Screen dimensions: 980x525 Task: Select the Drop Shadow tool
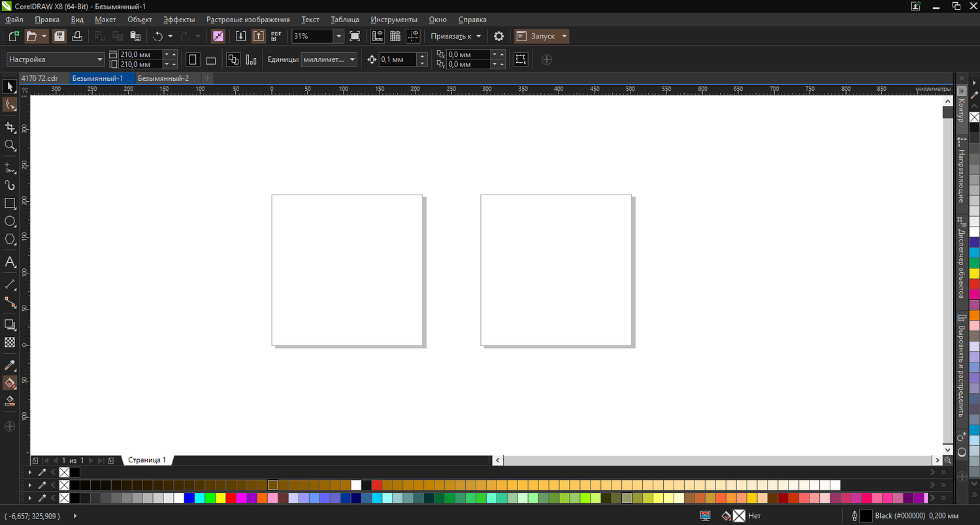(10, 325)
